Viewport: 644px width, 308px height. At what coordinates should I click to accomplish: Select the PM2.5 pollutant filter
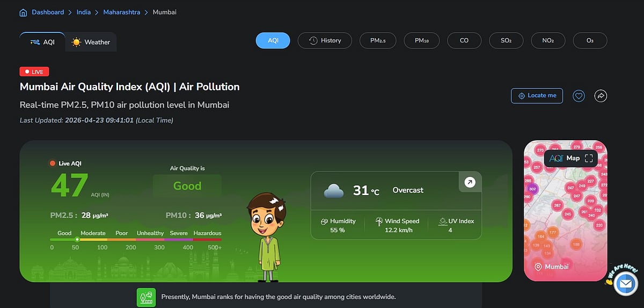click(x=382, y=40)
